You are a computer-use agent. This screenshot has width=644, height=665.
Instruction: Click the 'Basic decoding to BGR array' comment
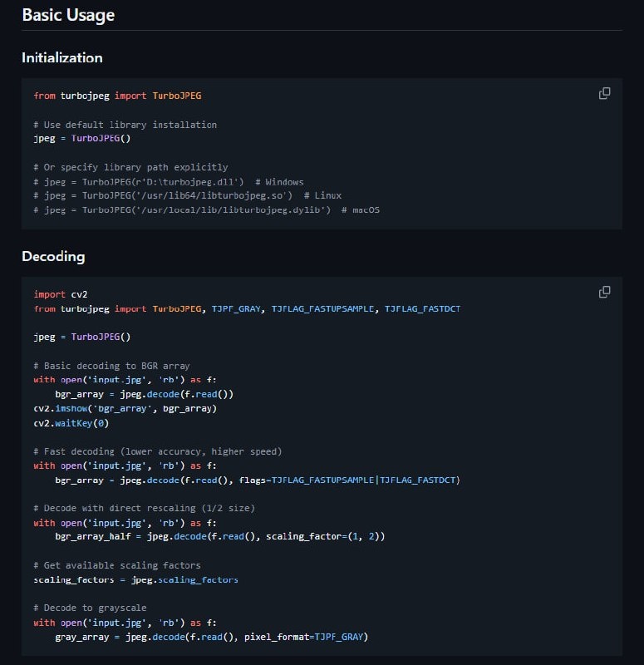[x=111, y=366]
